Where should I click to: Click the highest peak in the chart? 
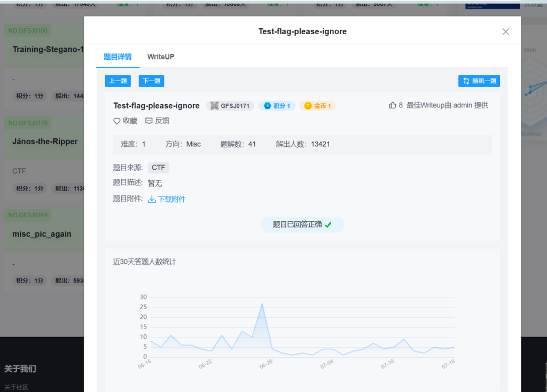point(262,304)
